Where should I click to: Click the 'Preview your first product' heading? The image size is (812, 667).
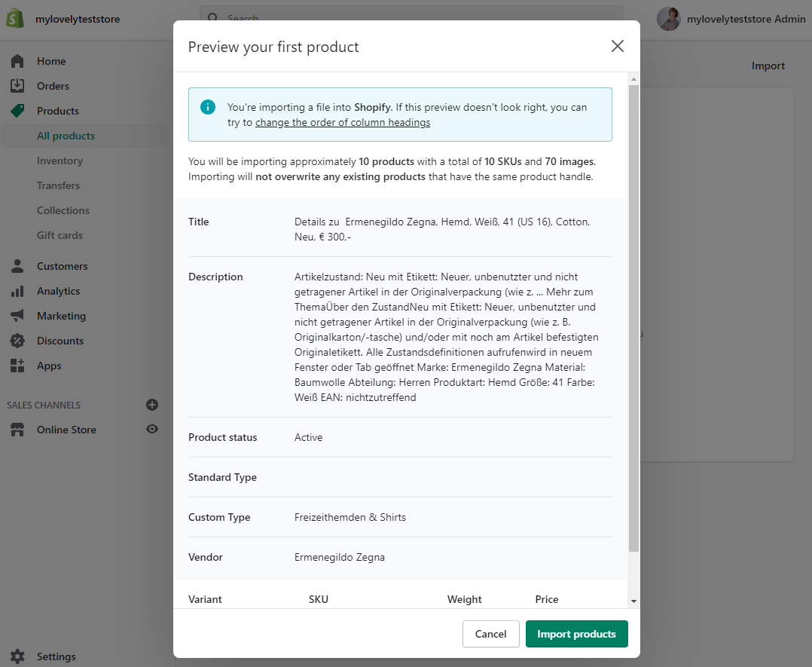(x=273, y=47)
